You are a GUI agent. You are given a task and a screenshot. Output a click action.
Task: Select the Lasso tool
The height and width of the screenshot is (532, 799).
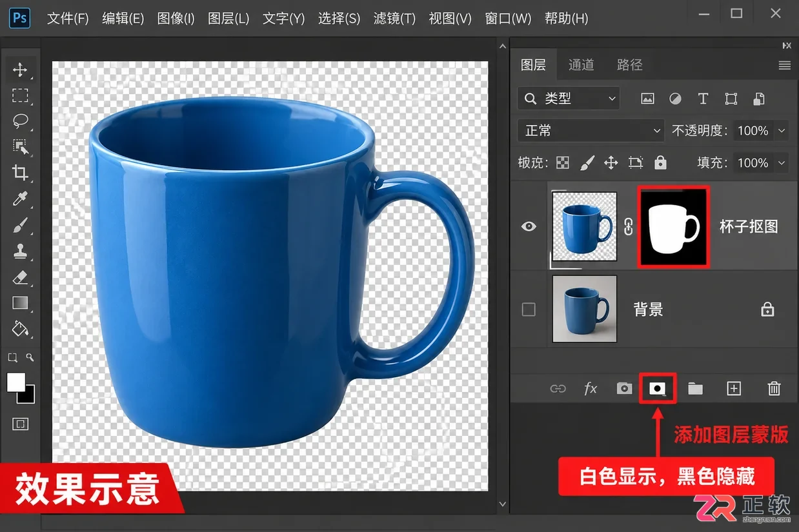point(20,121)
